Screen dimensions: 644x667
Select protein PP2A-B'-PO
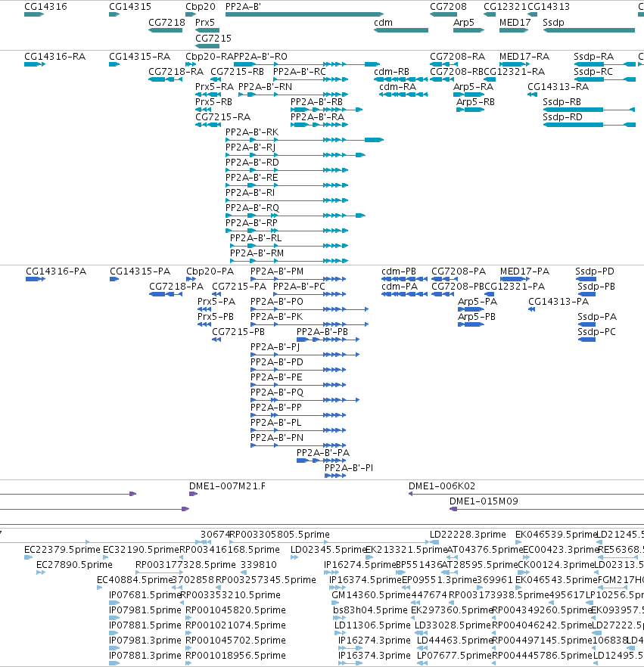tap(277, 302)
